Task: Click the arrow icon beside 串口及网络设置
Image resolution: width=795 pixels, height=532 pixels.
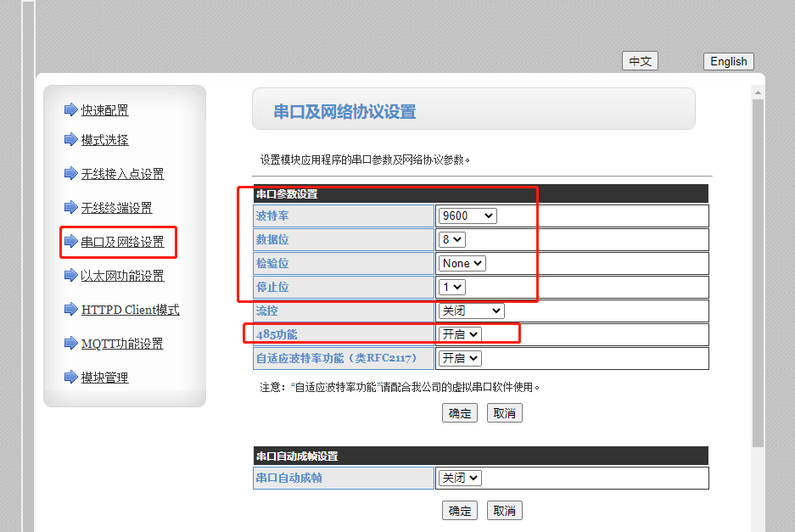Action: (70, 242)
